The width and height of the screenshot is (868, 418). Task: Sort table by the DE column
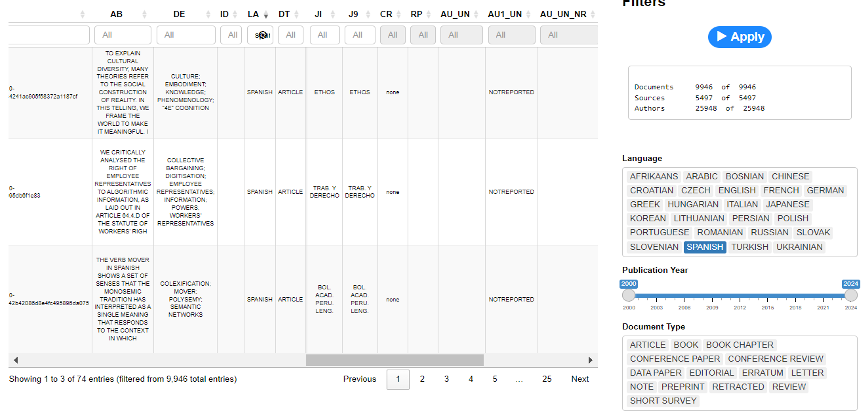(179, 14)
